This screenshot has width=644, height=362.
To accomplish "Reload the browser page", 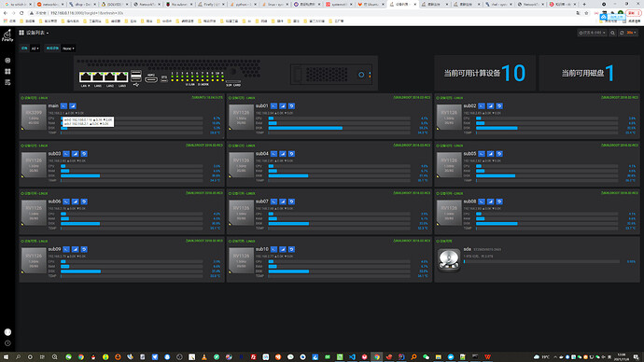I will click(x=21, y=13).
